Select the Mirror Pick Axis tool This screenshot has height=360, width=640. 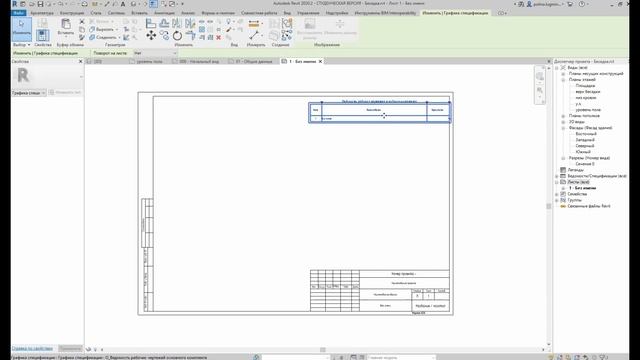click(x=177, y=23)
